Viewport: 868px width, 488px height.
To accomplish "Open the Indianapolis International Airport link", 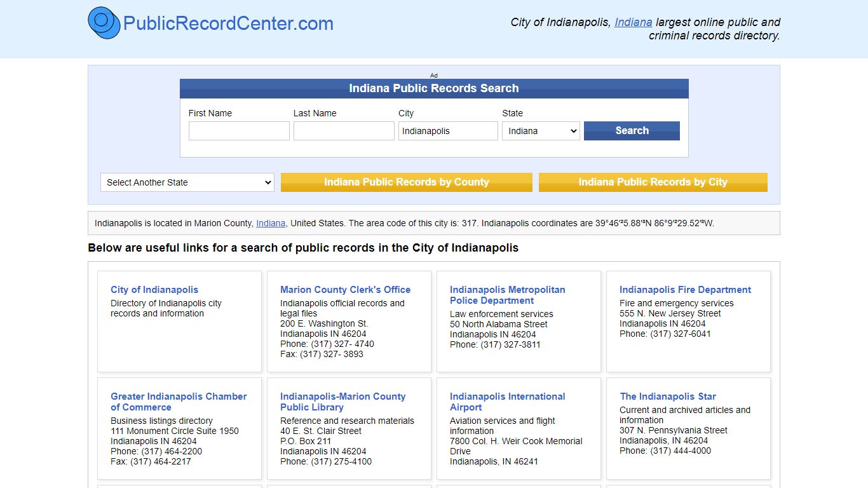I will [x=507, y=402].
